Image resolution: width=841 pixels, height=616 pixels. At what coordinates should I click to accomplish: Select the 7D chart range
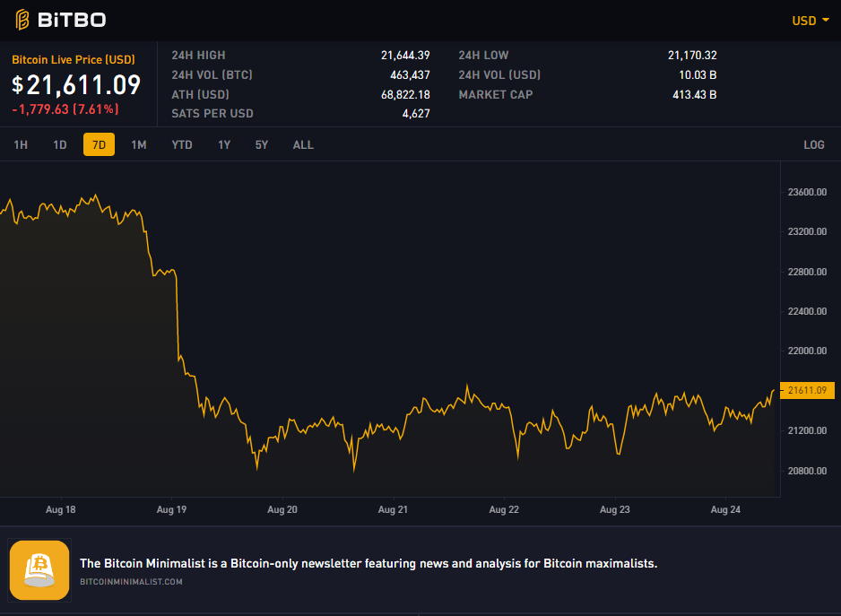tap(100, 144)
